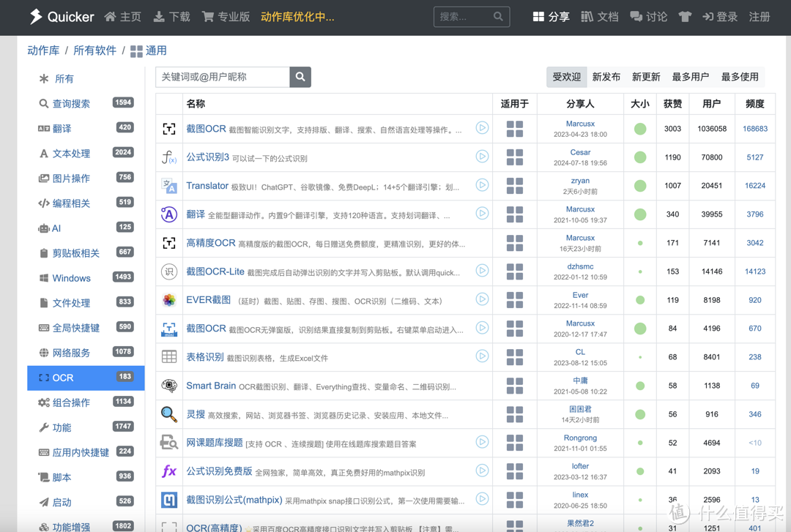The image size is (791, 532).
Task: Select 剪贴板相关 category in sidebar
Action: pyautogui.click(x=86, y=252)
